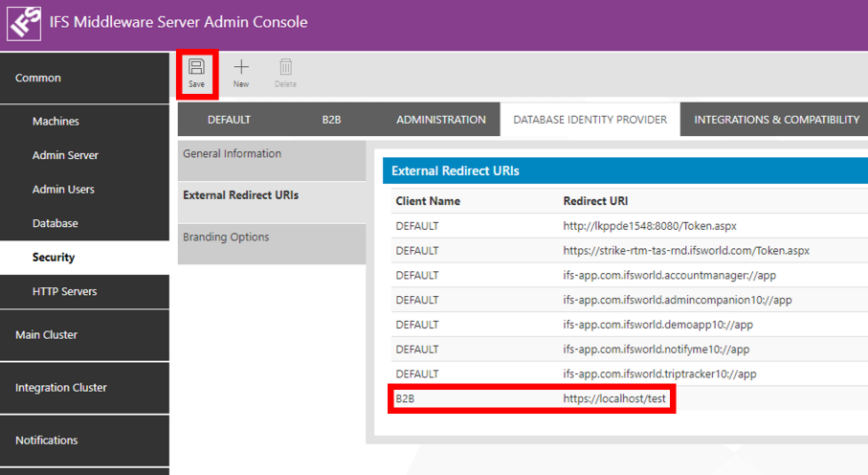Viewport: 868px width, 475px height.
Task: Click the Save floppy disk icon
Action: click(196, 67)
